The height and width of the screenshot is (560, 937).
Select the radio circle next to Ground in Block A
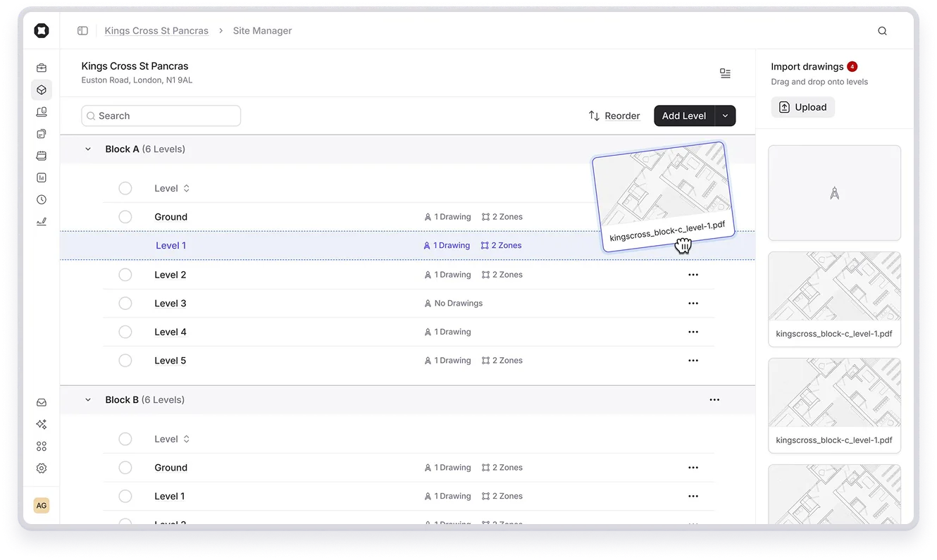click(x=125, y=216)
